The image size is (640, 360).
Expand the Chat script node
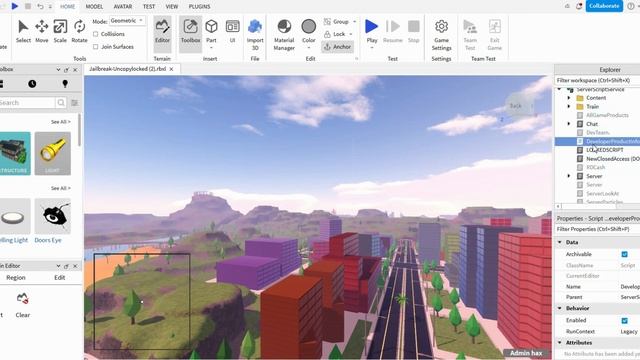(x=569, y=124)
